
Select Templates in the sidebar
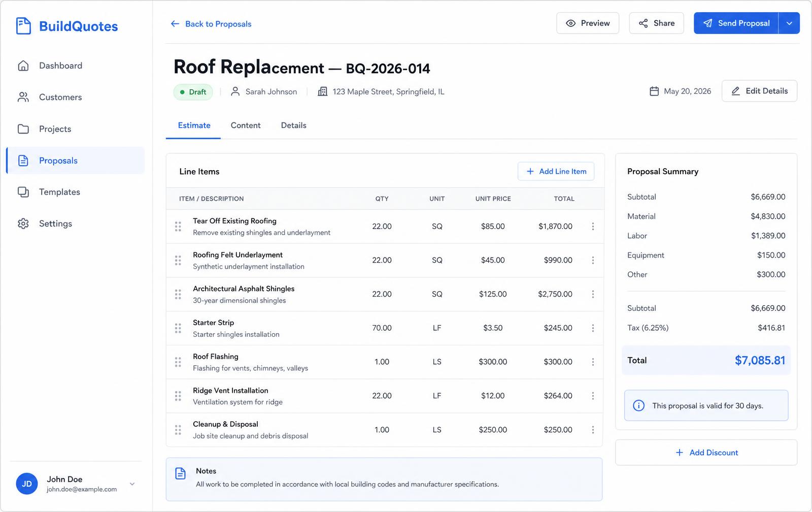coord(75,192)
